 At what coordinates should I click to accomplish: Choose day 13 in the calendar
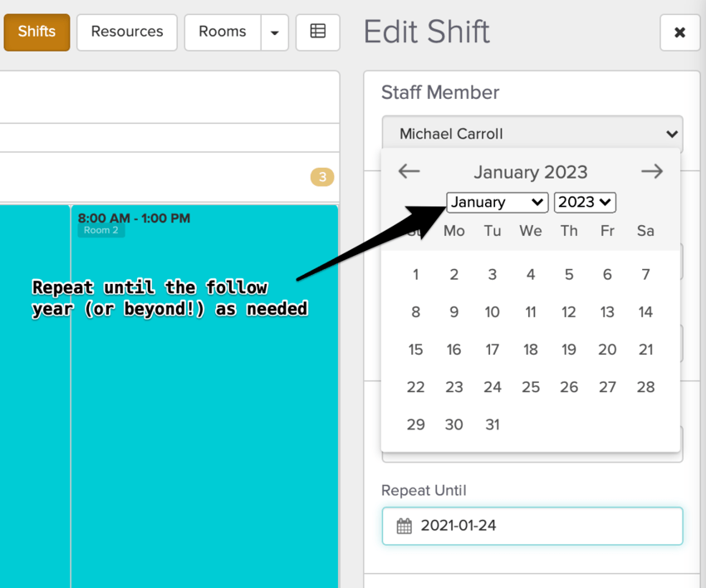click(607, 311)
